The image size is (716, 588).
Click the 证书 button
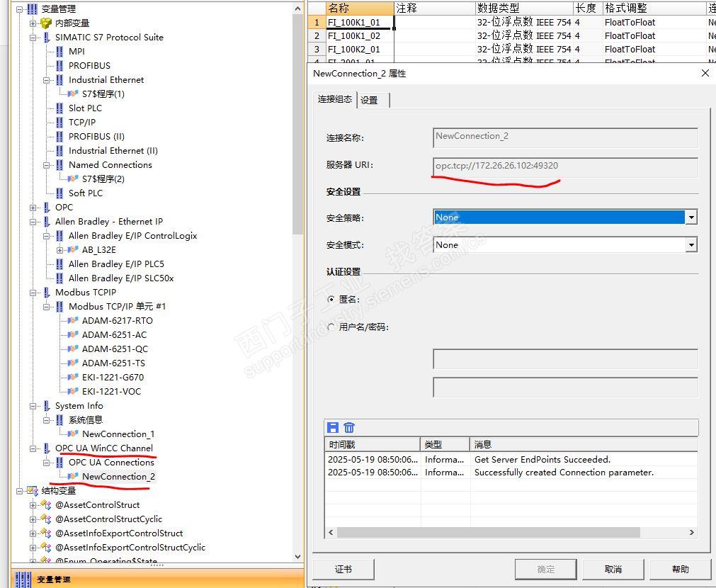(x=343, y=570)
